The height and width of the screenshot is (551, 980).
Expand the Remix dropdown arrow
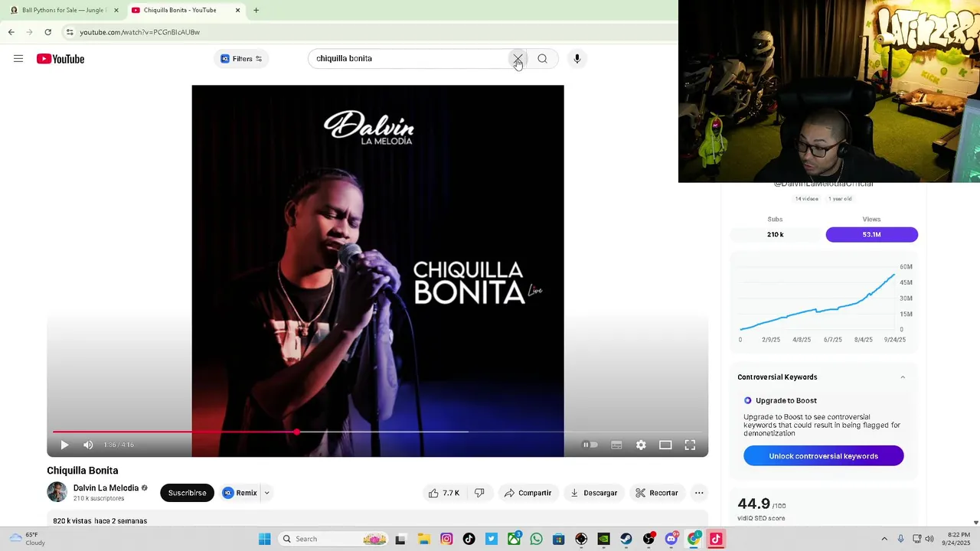(x=266, y=493)
